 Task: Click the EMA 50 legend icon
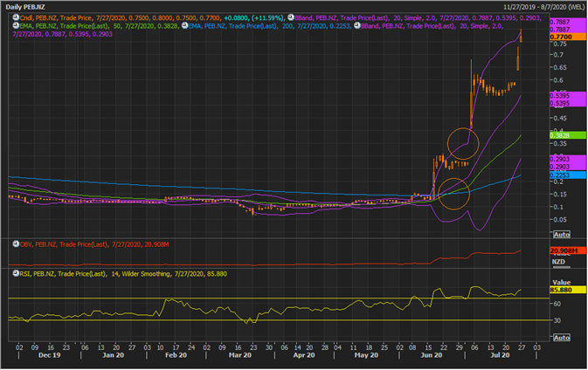click(16, 25)
